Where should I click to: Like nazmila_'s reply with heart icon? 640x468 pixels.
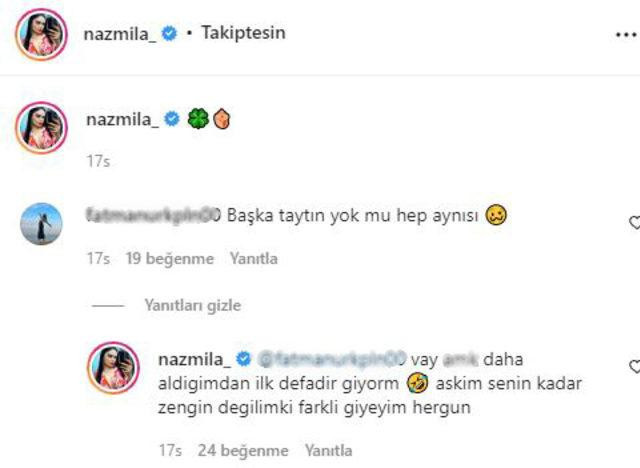[634, 367]
